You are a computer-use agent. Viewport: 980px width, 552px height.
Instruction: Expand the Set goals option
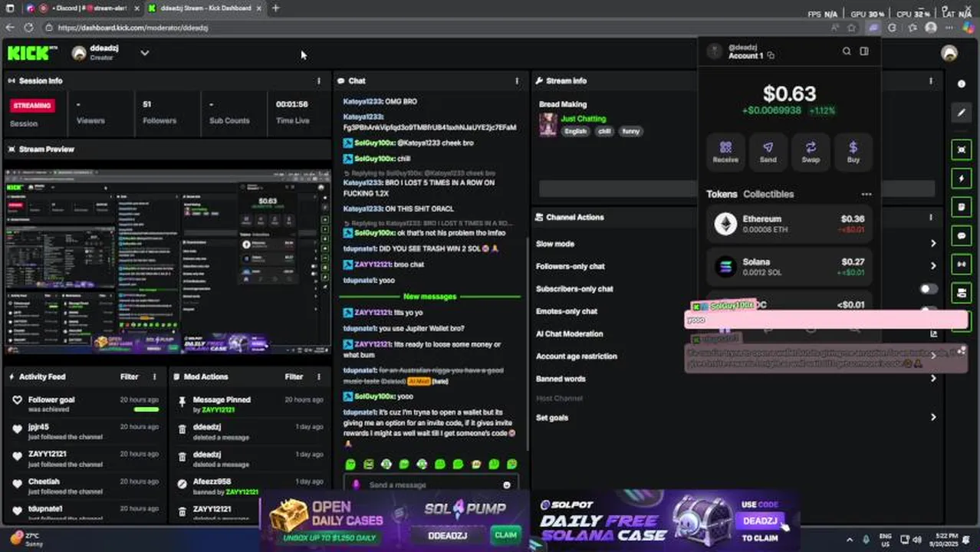point(933,417)
